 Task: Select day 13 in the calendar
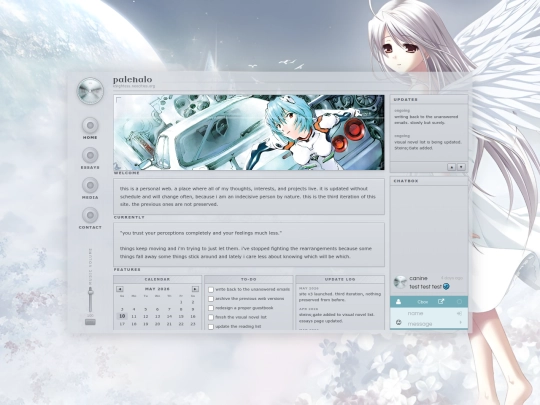coord(157,316)
